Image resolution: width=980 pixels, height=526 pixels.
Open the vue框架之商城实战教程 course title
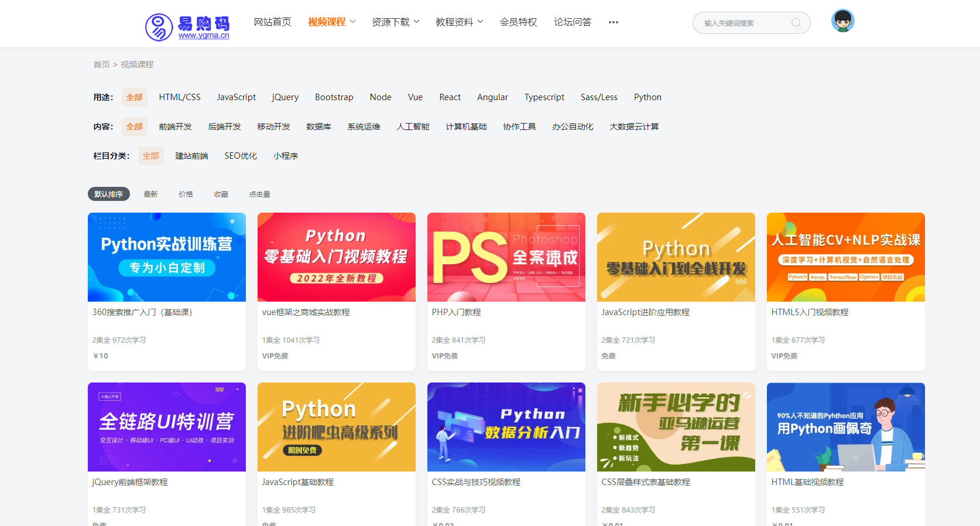tap(306, 312)
